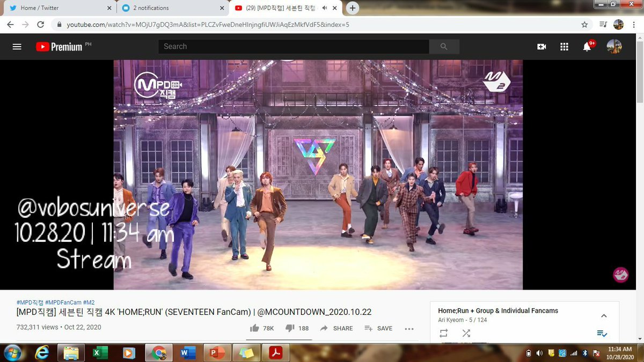
Task: Reload the page
Action: (x=40, y=25)
